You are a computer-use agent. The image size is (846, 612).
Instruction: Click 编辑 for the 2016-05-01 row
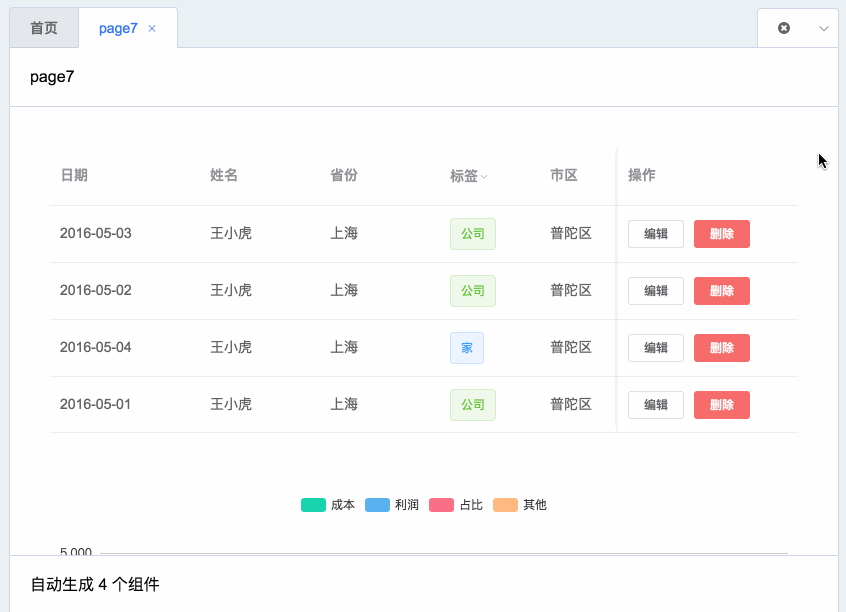tap(656, 405)
